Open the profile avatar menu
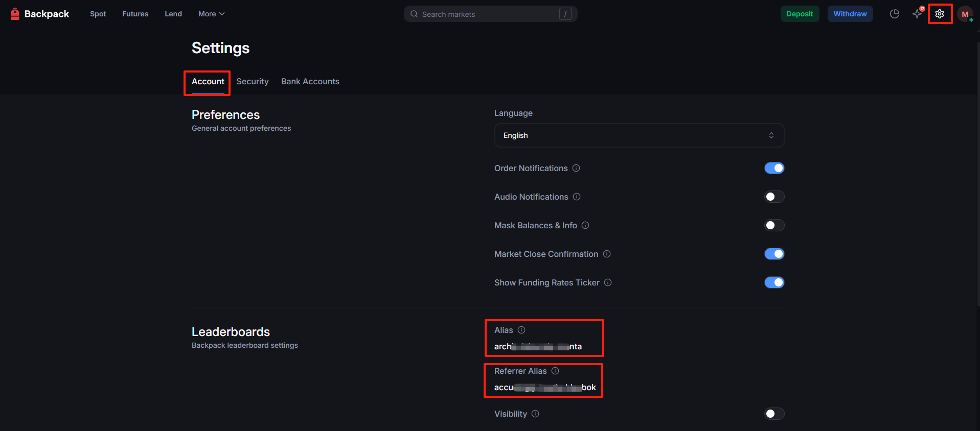This screenshot has width=980, height=431. (x=965, y=14)
